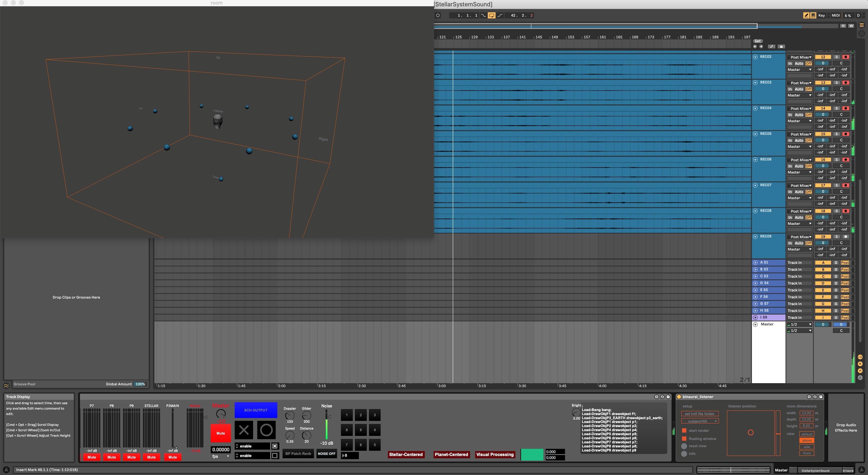Click the large X icon button

244,430
